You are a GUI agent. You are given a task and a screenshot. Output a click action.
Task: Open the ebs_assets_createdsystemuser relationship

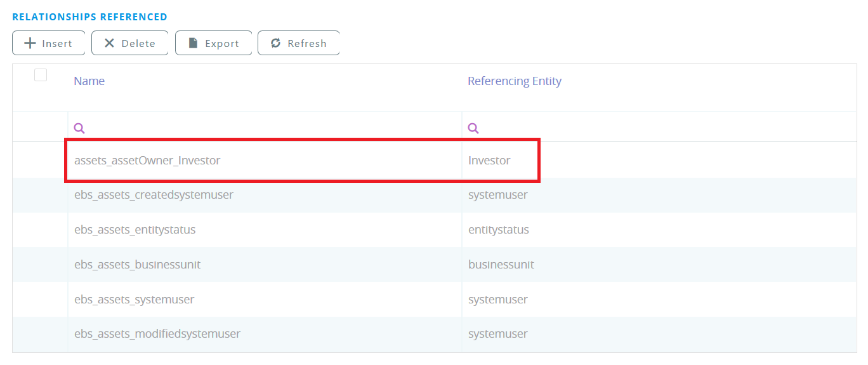click(x=154, y=195)
